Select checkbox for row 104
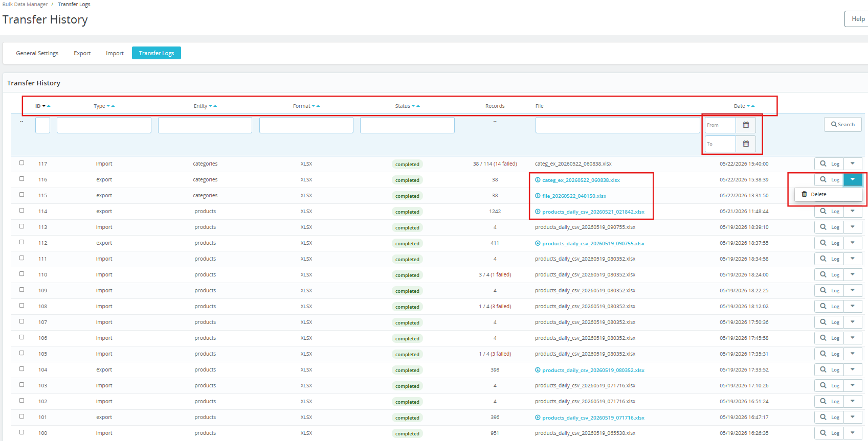Viewport: 868px width, 441px height. (x=21, y=369)
